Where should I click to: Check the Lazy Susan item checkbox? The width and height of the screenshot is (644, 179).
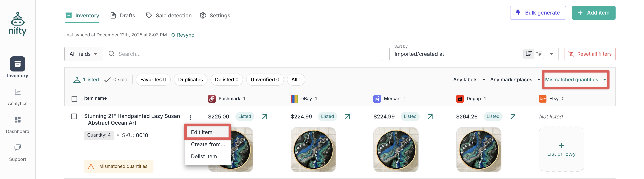pos(74,116)
